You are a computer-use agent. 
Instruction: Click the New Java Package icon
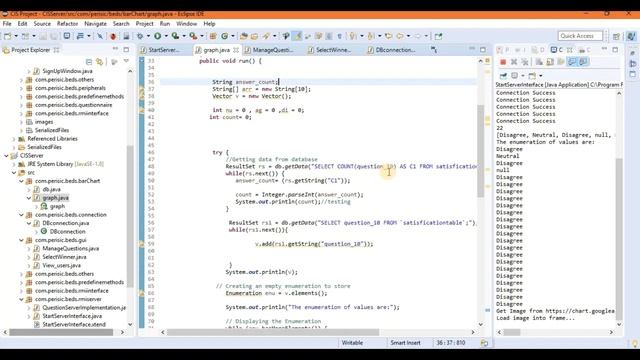click(213, 36)
